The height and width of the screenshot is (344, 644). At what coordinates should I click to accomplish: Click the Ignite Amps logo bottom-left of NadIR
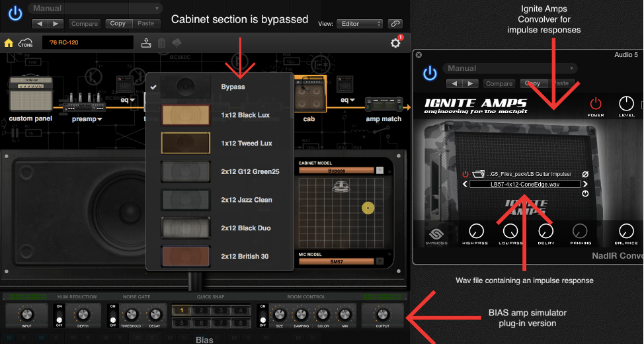coord(436,234)
